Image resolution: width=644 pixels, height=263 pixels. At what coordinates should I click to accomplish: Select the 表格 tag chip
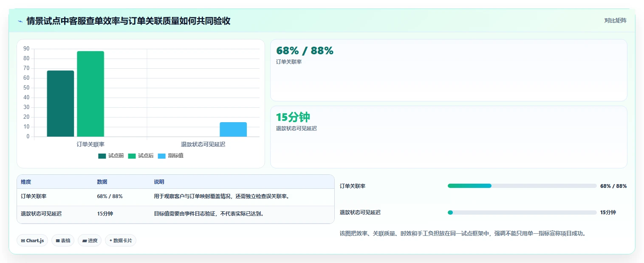pos(63,241)
